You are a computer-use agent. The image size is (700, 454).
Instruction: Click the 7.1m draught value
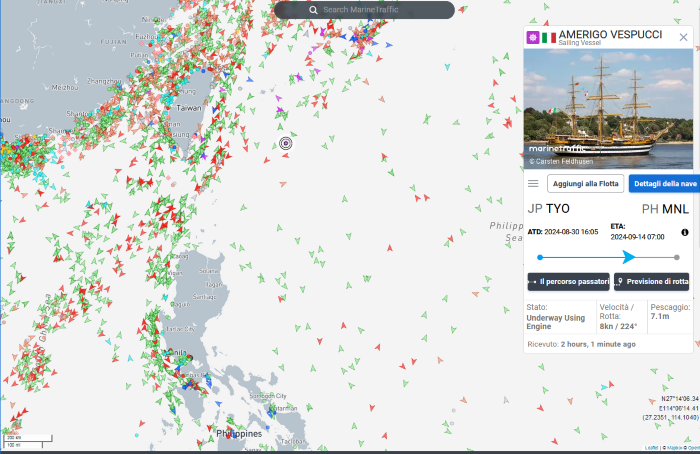[660, 316]
